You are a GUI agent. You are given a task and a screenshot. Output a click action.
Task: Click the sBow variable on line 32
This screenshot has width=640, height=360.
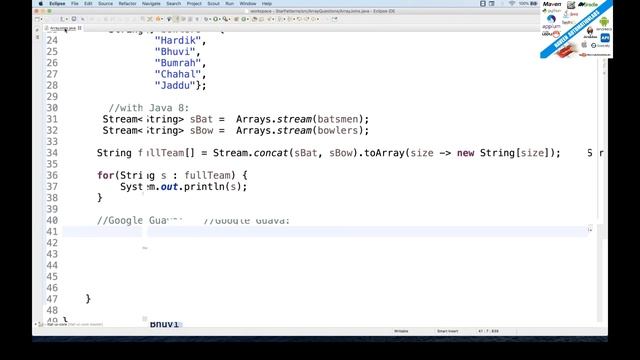click(201, 131)
